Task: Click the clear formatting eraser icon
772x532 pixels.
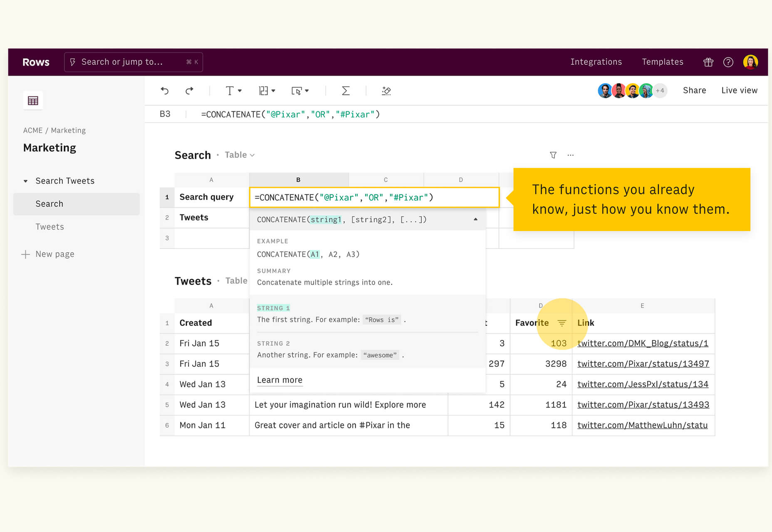Action: pos(386,91)
